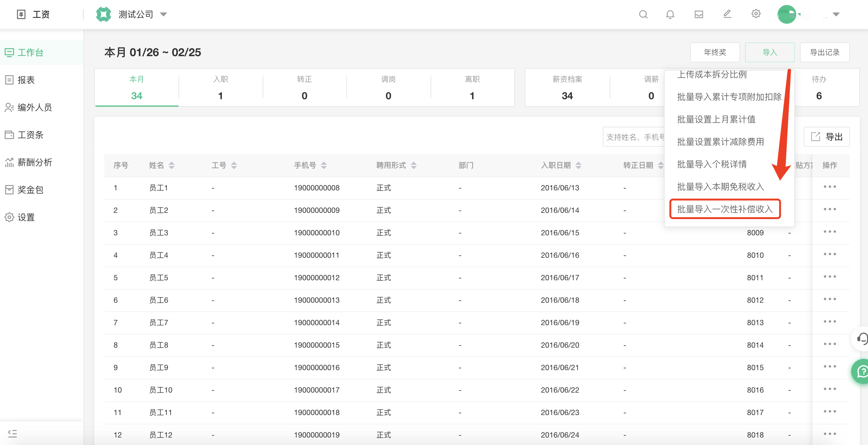Sort the table by 姓名 column
This screenshot has width=868, height=445.
pyautogui.click(x=172, y=165)
